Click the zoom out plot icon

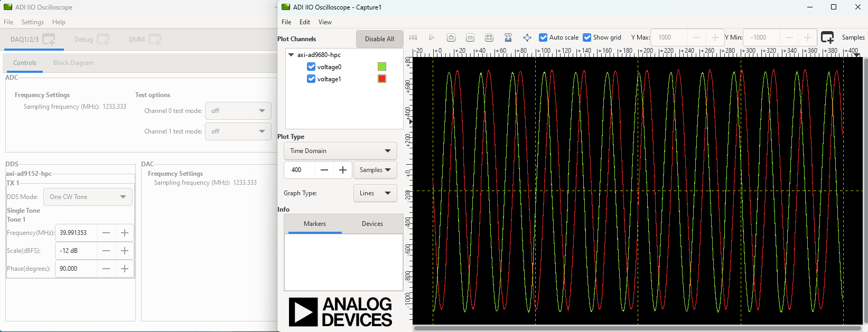coord(470,37)
